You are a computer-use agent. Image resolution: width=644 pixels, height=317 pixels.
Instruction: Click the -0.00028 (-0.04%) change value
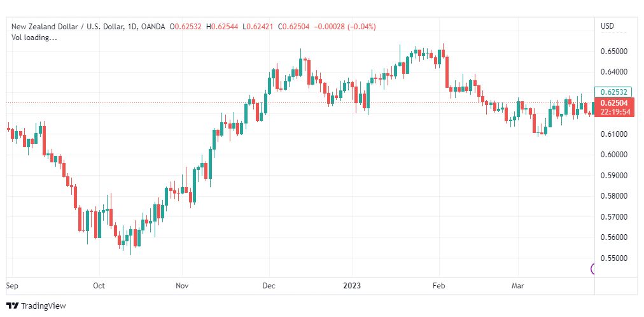pyautogui.click(x=344, y=27)
